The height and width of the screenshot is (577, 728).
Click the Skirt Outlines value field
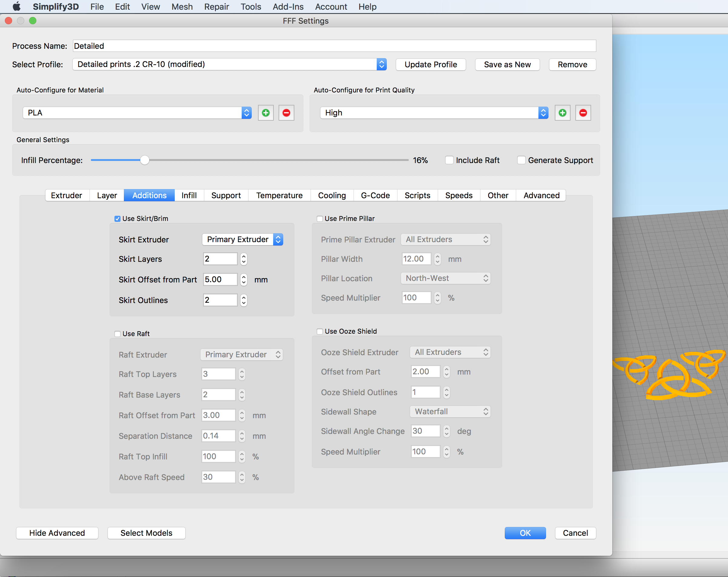(x=220, y=300)
